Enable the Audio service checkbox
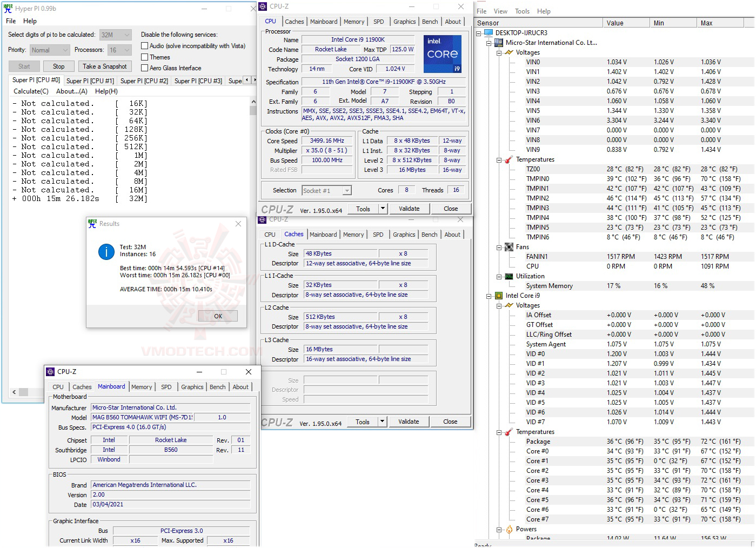756x548 pixels. coord(144,46)
